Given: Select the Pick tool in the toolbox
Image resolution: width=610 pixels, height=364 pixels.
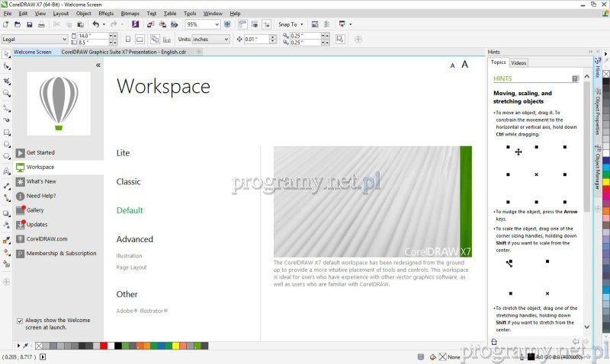Looking at the screenshot, I should [6, 53].
